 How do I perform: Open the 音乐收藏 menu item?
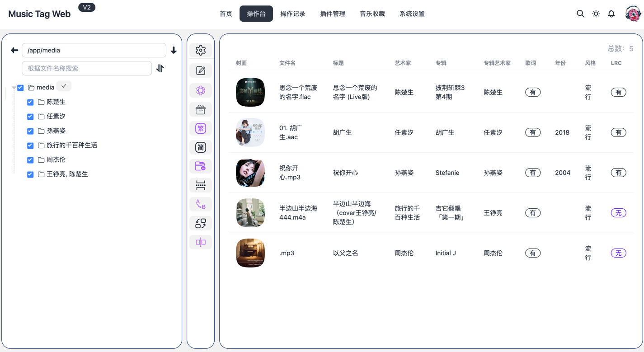tap(372, 14)
